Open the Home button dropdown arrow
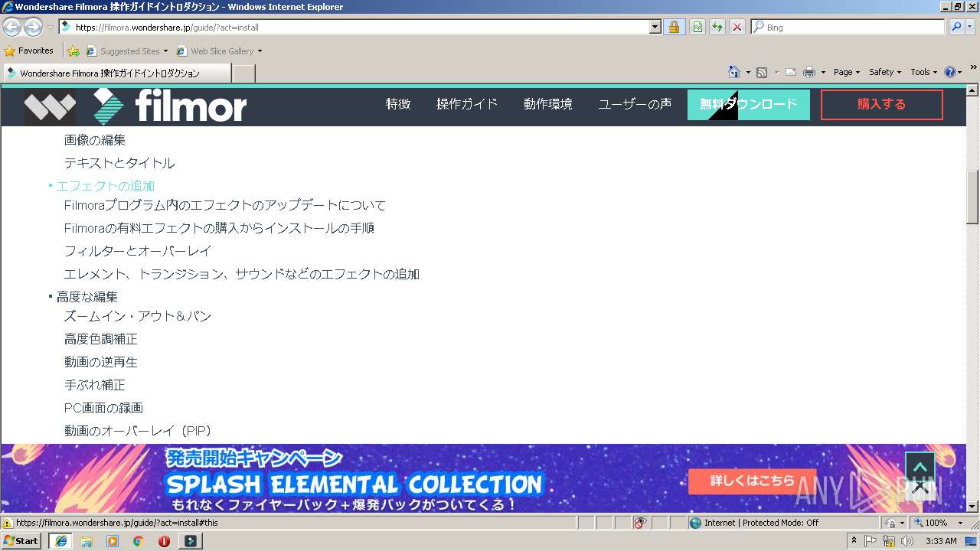 click(748, 72)
